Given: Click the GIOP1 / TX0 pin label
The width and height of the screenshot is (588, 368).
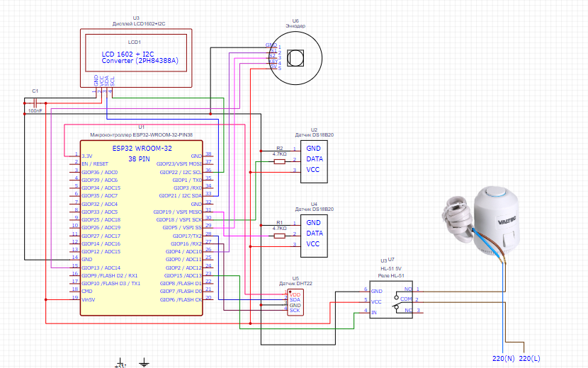Looking at the screenshot, I should tap(187, 180).
